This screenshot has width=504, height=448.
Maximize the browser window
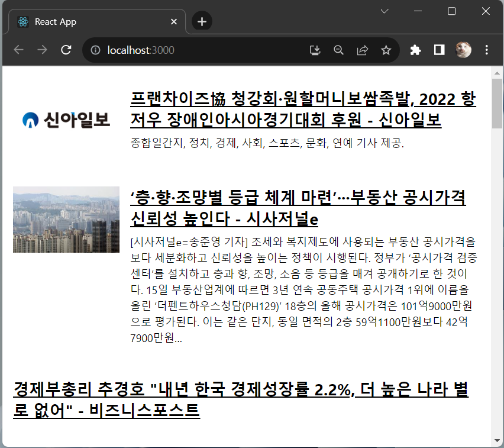[451, 11]
